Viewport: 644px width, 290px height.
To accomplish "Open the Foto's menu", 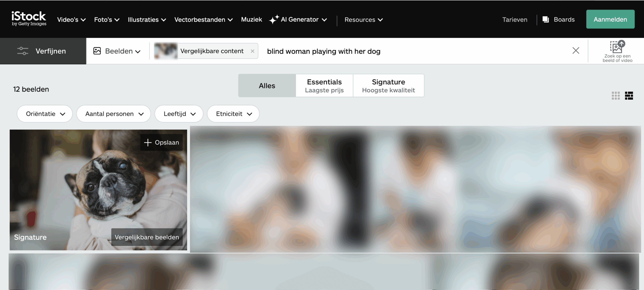I will [x=107, y=20].
